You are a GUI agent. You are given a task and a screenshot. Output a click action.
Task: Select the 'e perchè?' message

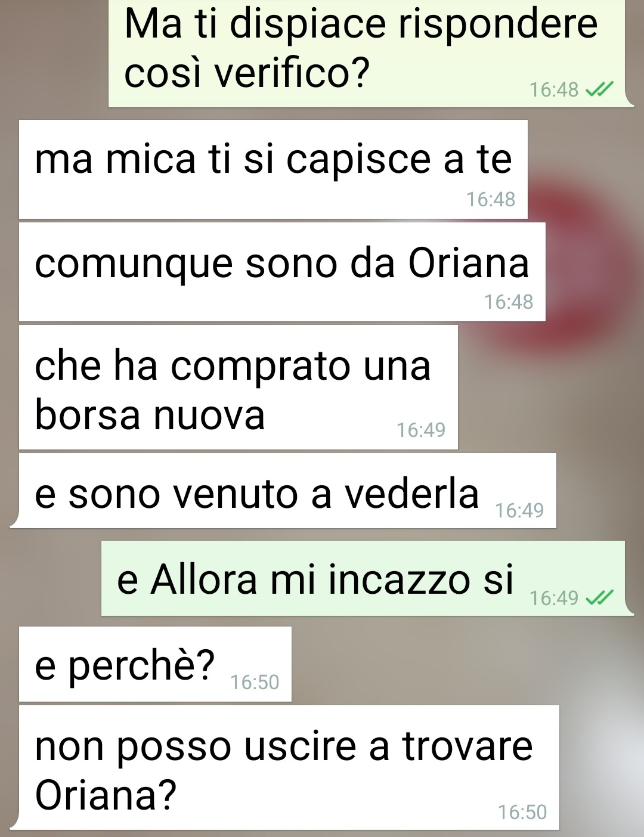coord(155,664)
